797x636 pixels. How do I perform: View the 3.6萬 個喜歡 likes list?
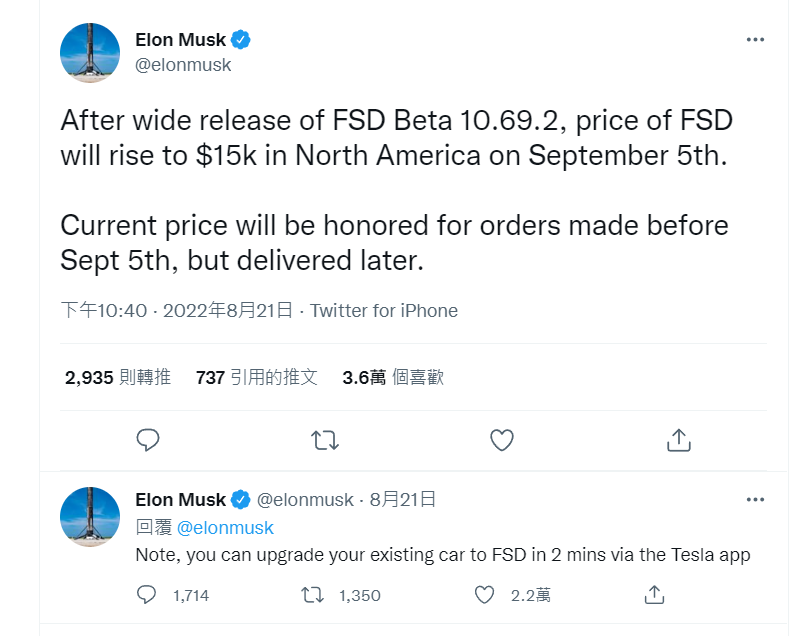tap(393, 377)
